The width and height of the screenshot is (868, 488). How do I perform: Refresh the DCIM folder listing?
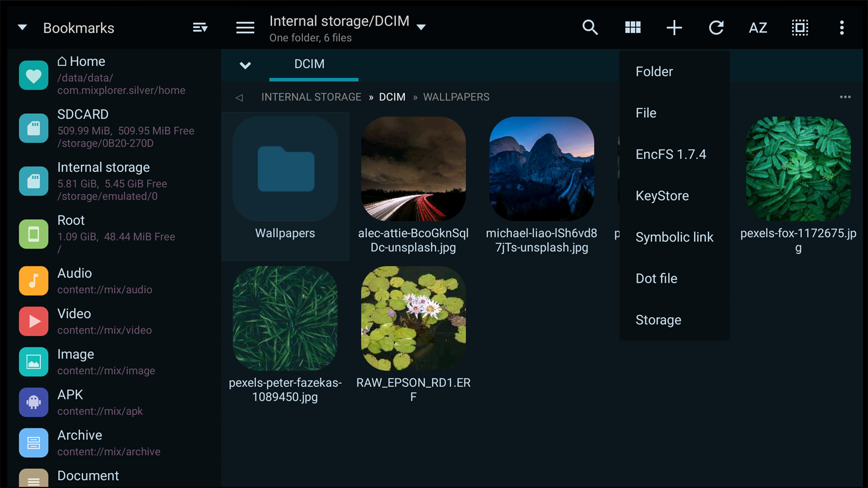(x=716, y=28)
